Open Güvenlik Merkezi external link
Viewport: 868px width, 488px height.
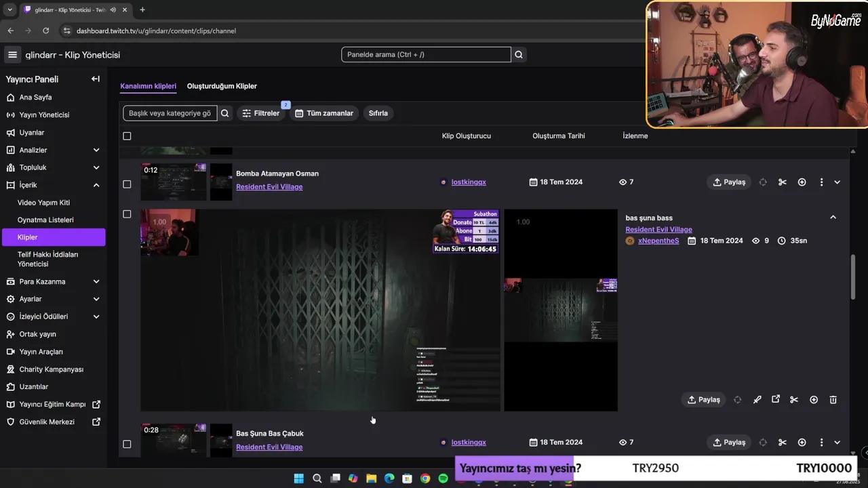coord(53,422)
